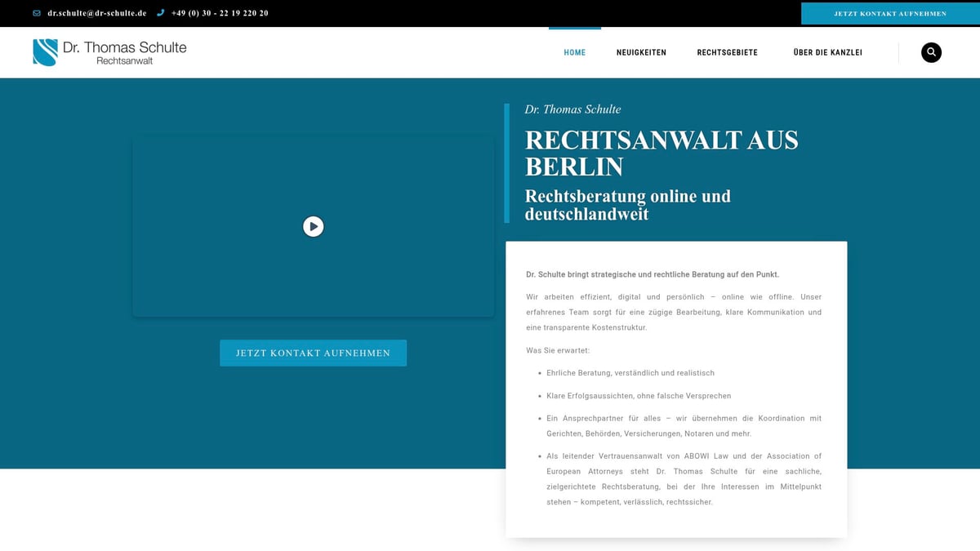Open the search via magnifying glass icon
The height and width of the screenshot is (551, 980).
(x=931, y=52)
